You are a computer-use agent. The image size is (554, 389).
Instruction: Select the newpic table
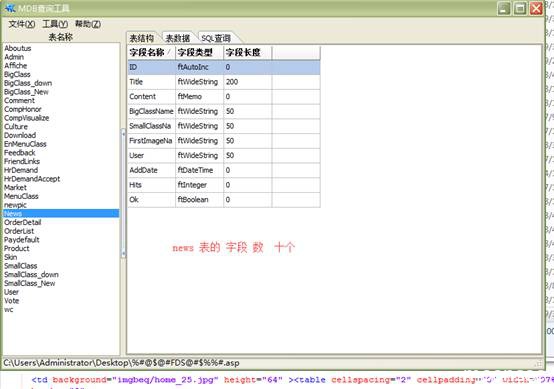coord(15,205)
